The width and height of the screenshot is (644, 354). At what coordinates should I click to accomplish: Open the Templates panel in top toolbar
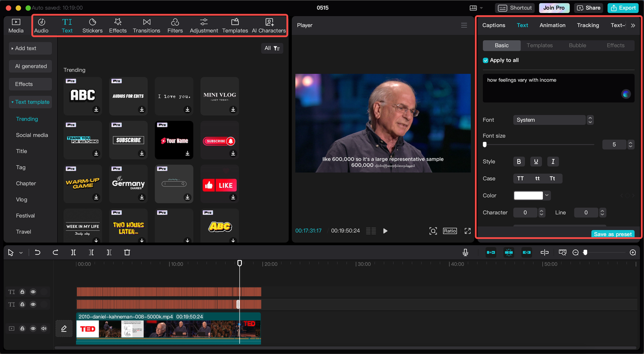235,26
